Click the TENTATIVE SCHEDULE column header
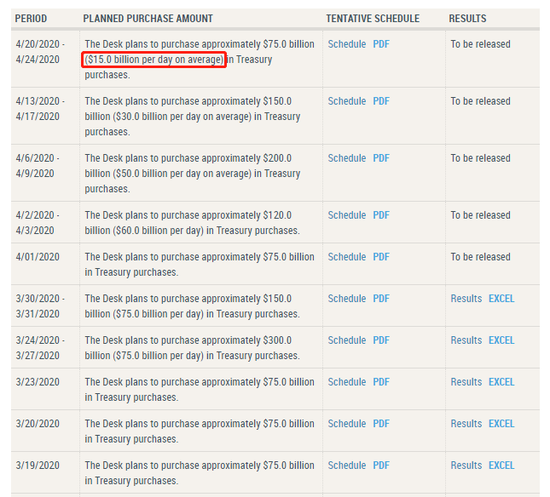The image size is (550, 497). [x=373, y=19]
